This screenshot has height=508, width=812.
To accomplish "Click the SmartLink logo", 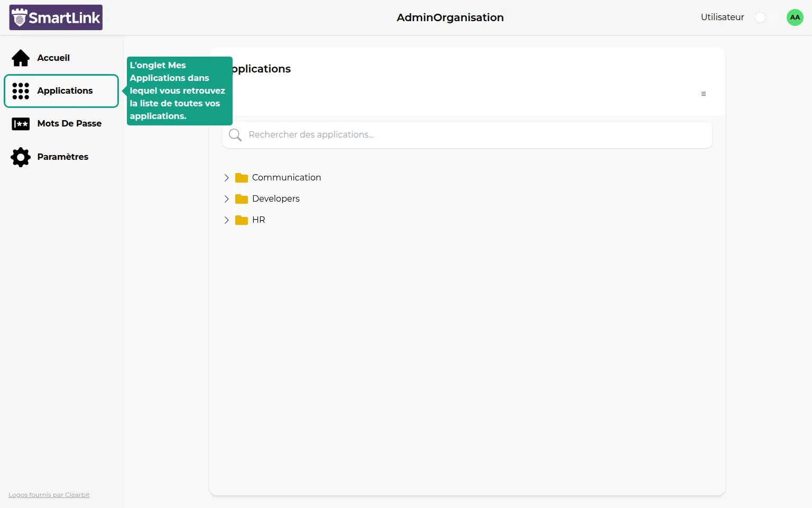I will tap(56, 17).
